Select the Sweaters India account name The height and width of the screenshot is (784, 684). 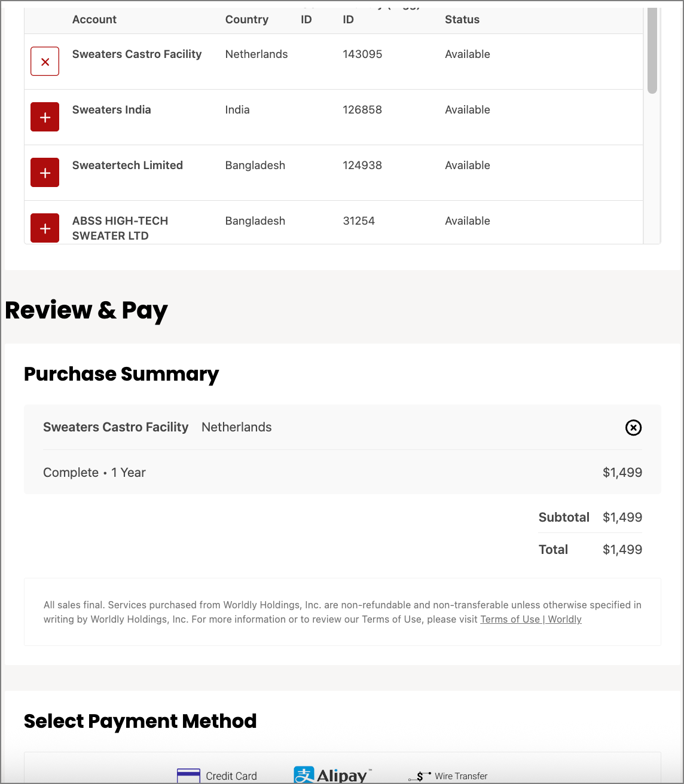[x=111, y=110]
